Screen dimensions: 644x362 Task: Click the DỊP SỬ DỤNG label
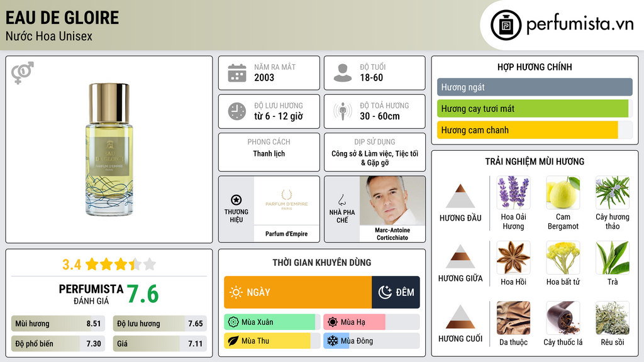pos(375,141)
